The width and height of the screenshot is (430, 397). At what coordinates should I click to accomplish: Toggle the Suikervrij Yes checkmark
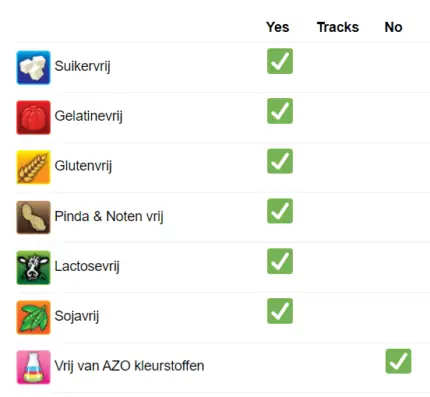280,61
